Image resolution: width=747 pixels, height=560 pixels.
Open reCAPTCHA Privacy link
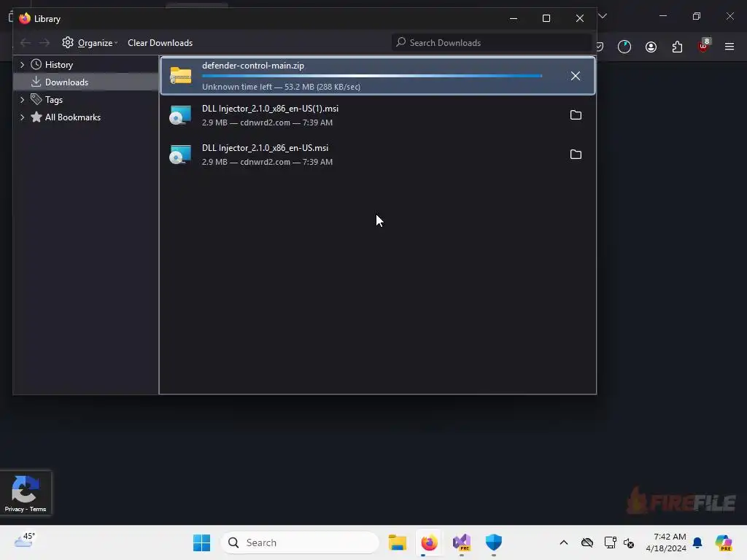[x=15, y=509]
